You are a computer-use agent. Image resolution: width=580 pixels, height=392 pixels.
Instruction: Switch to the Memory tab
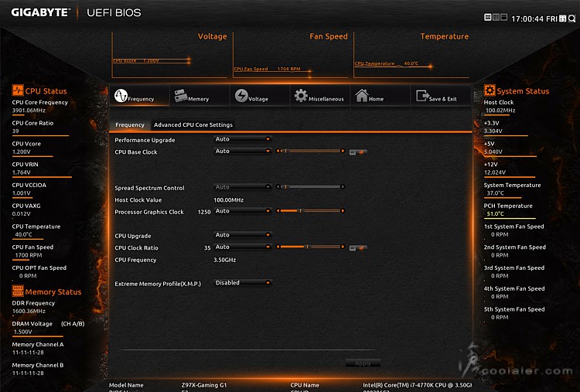click(200, 95)
